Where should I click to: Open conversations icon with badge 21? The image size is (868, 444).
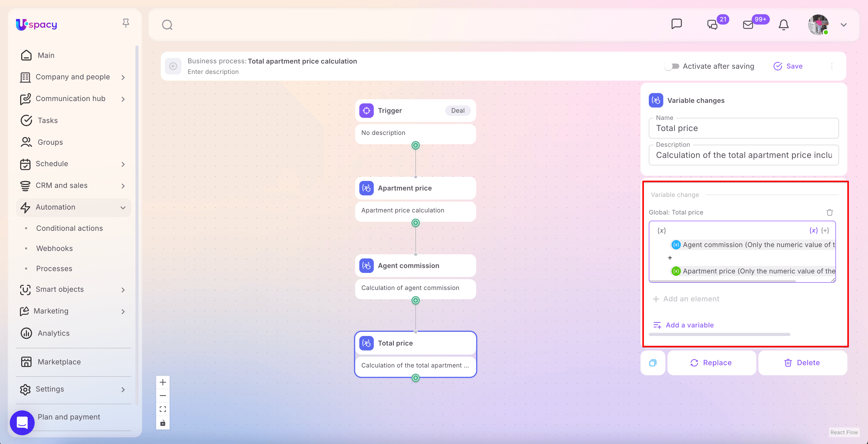click(712, 25)
